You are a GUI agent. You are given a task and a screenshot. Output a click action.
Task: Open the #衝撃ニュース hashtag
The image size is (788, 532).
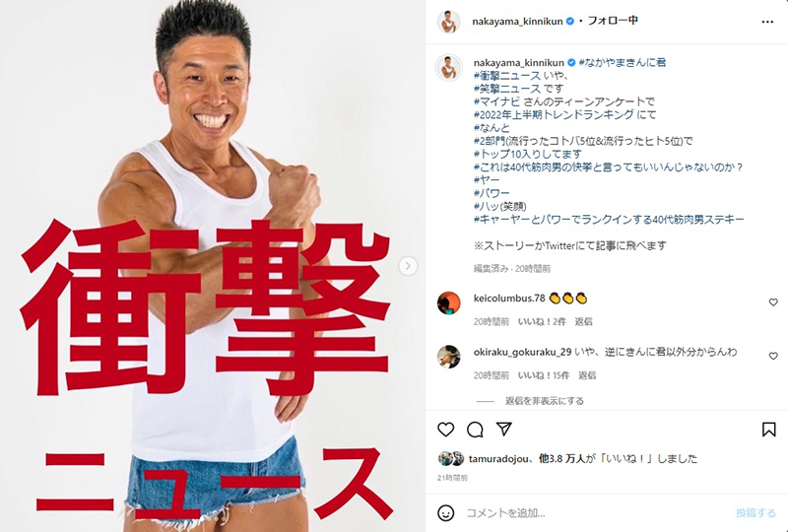click(x=507, y=76)
